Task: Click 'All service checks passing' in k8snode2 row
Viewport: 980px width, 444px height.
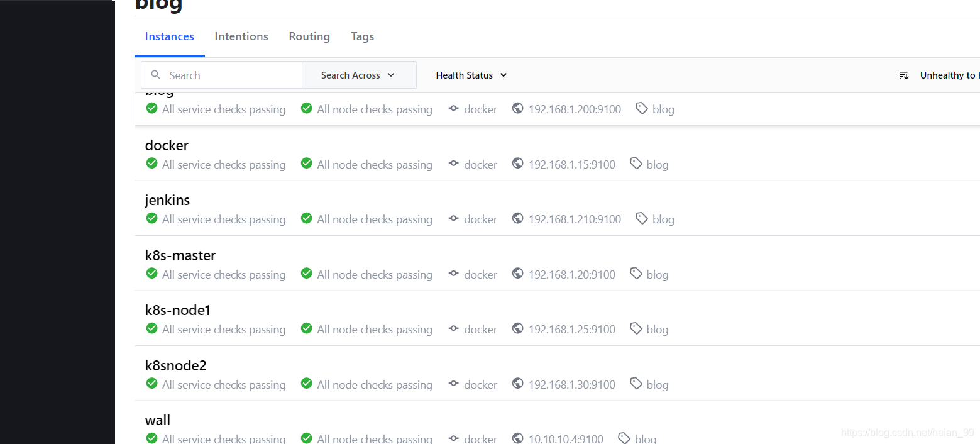Action: (224, 385)
